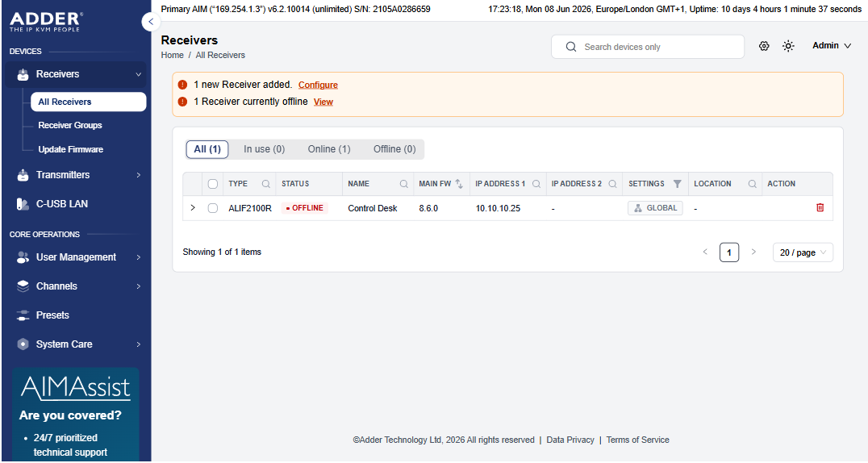Open the Admin user dropdown
This screenshot has height=463, width=868.
pyautogui.click(x=832, y=46)
